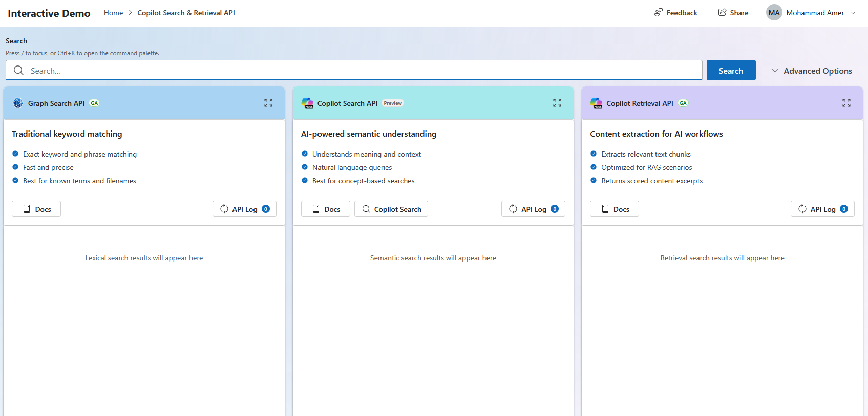Click the Share button
Image resolution: width=868 pixels, height=416 pixels.
733,13
